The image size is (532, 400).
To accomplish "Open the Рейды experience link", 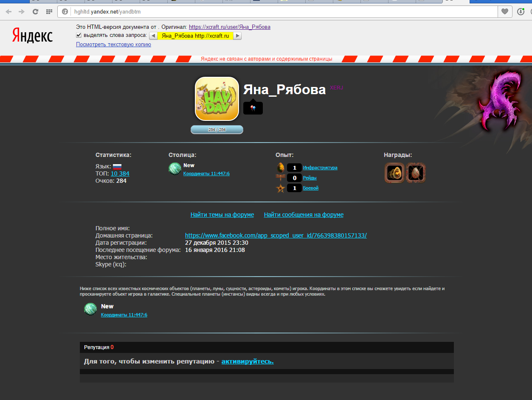I will point(310,178).
